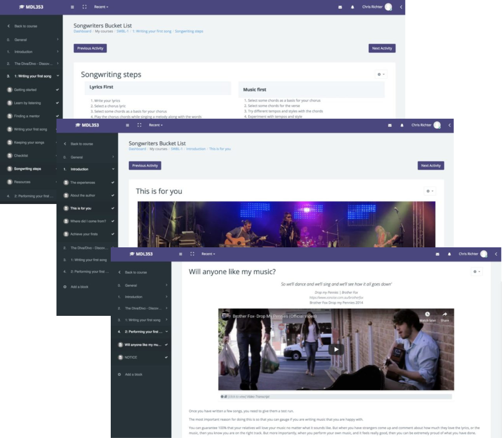Click the hamburger icon in 'This is for you' window

point(127,125)
